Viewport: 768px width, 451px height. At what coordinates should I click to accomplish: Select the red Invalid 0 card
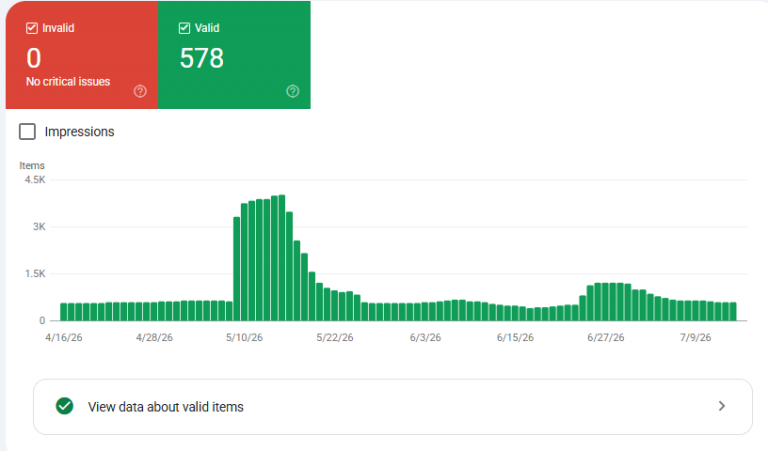pos(82,55)
